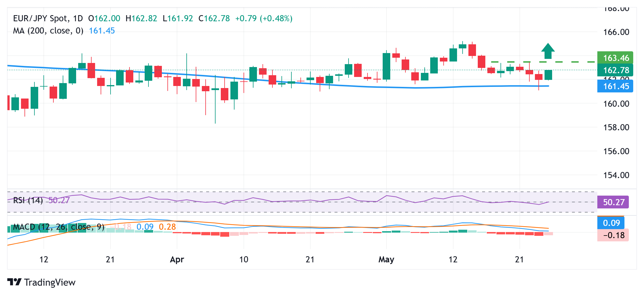Click the green upward arrow marker
The width and height of the screenshot is (644, 295).
point(548,51)
